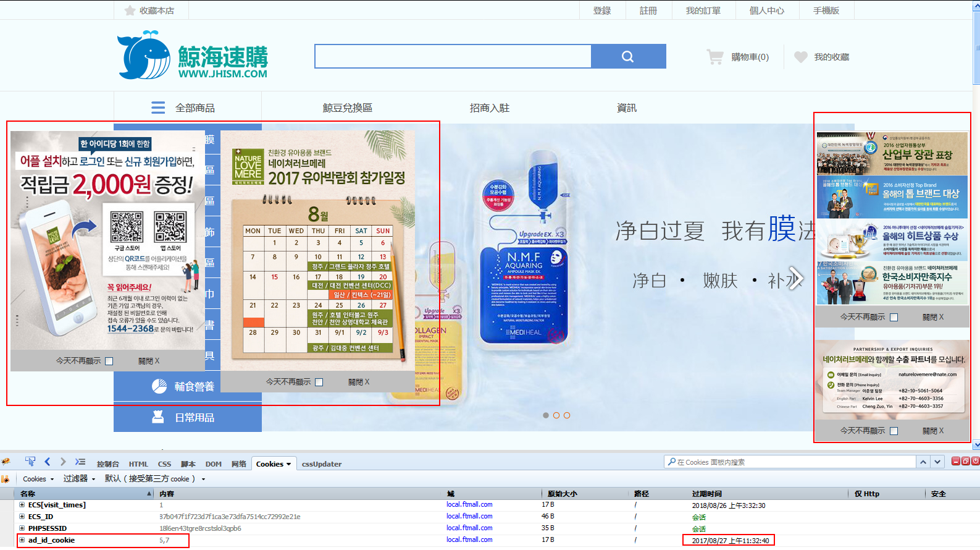Sort cookies by the 名称 column

click(x=83, y=493)
